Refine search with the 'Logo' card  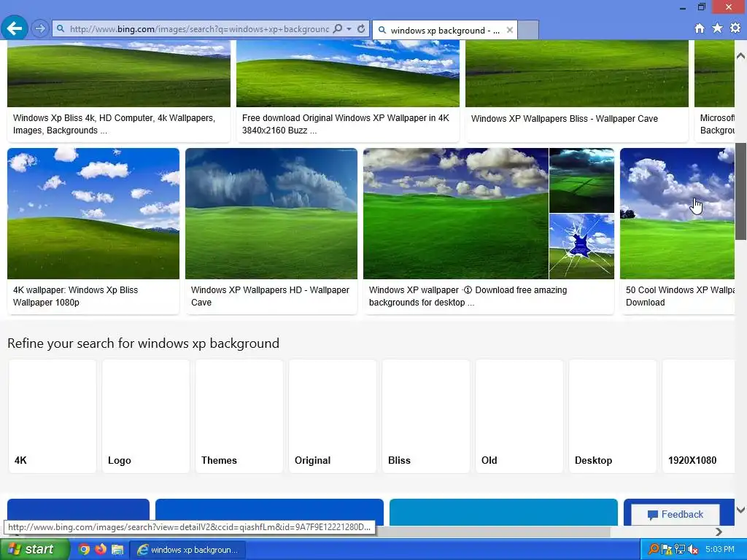146,416
